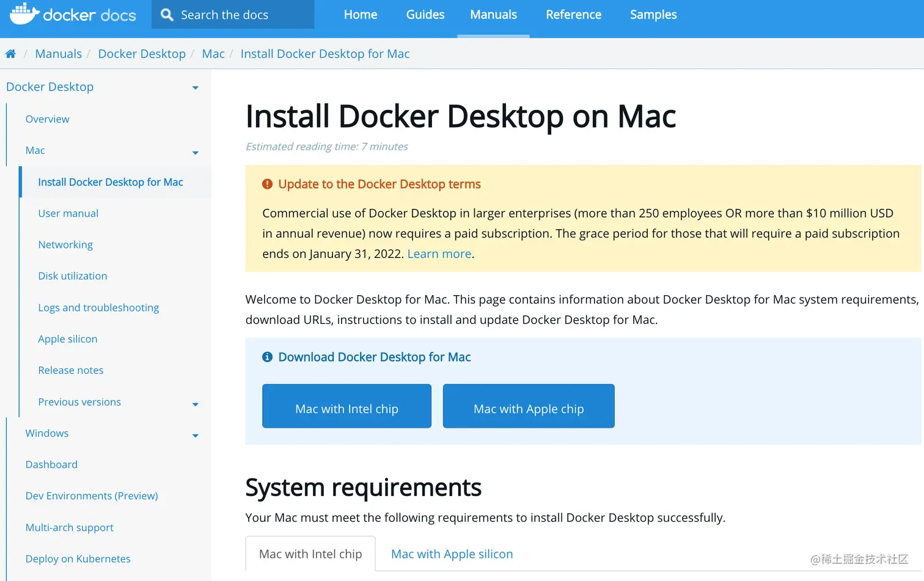The width and height of the screenshot is (924, 581).
Task: Open Windows in the sidebar
Action: click(x=47, y=433)
